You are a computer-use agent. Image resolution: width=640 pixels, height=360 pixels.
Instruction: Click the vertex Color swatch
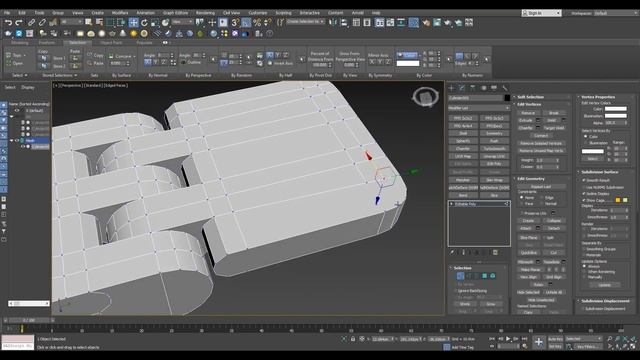[616, 109]
